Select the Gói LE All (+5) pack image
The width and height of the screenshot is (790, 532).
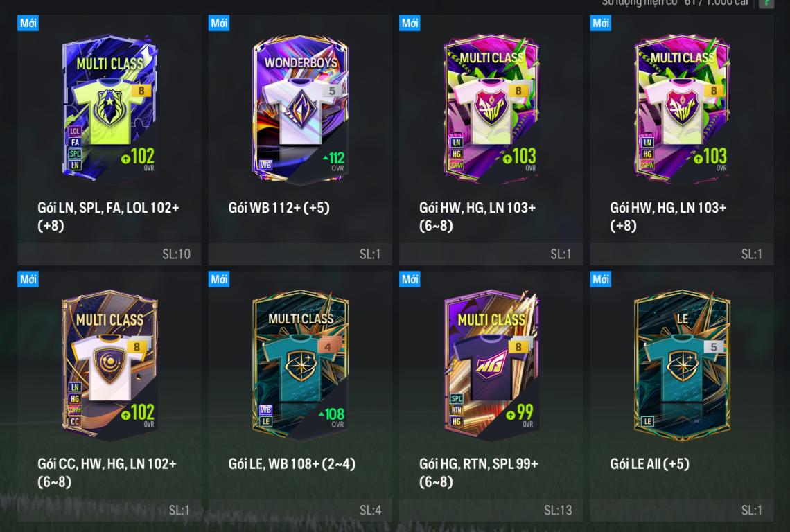pos(682,364)
